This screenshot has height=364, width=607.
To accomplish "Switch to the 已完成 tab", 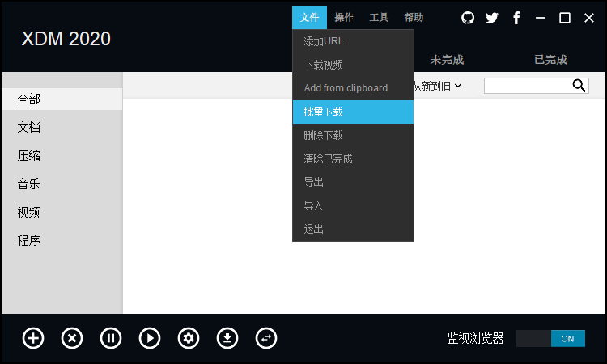I will (551, 60).
